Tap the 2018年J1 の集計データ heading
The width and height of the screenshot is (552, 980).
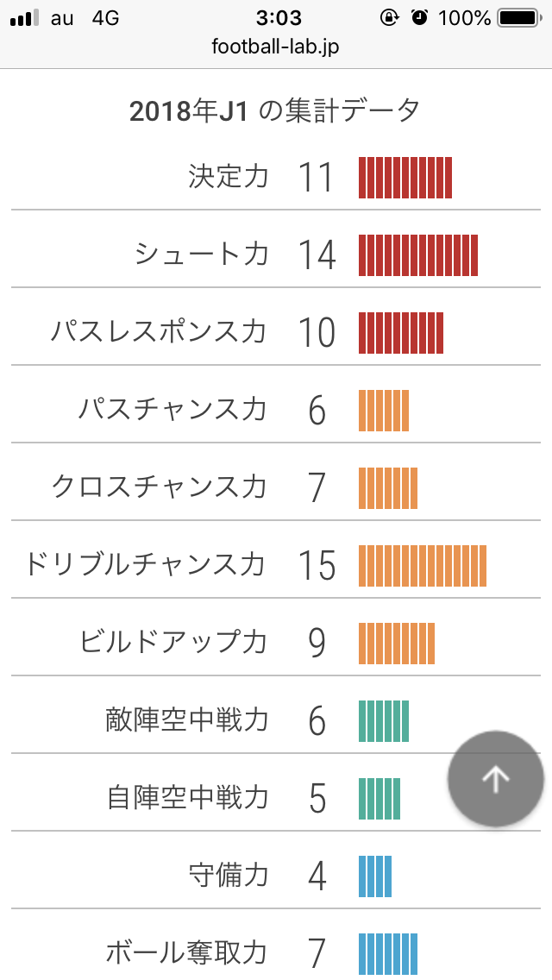click(275, 111)
